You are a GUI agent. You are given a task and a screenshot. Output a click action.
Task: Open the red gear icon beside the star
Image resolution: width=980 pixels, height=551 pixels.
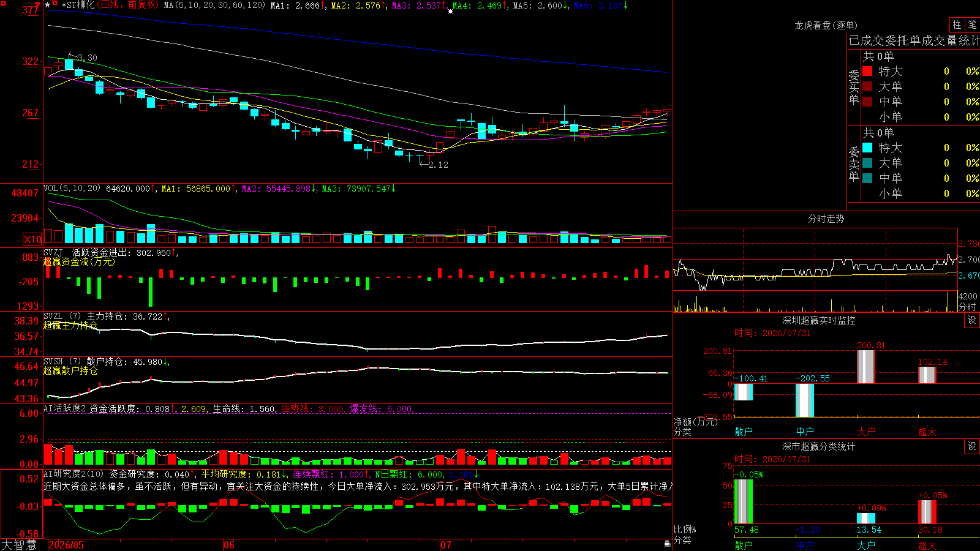pos(55,4)
